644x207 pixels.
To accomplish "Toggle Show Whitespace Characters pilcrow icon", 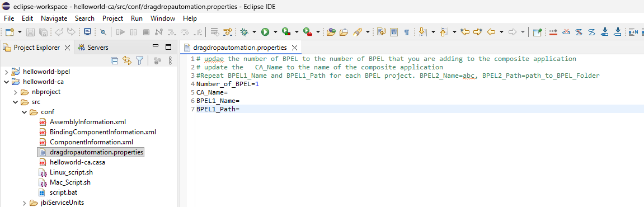I will (x=406, y=32).
